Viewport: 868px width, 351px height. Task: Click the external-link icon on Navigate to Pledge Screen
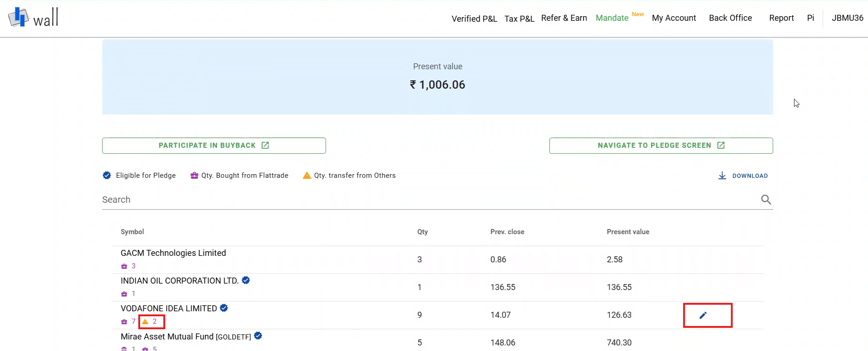click(721, 145)
